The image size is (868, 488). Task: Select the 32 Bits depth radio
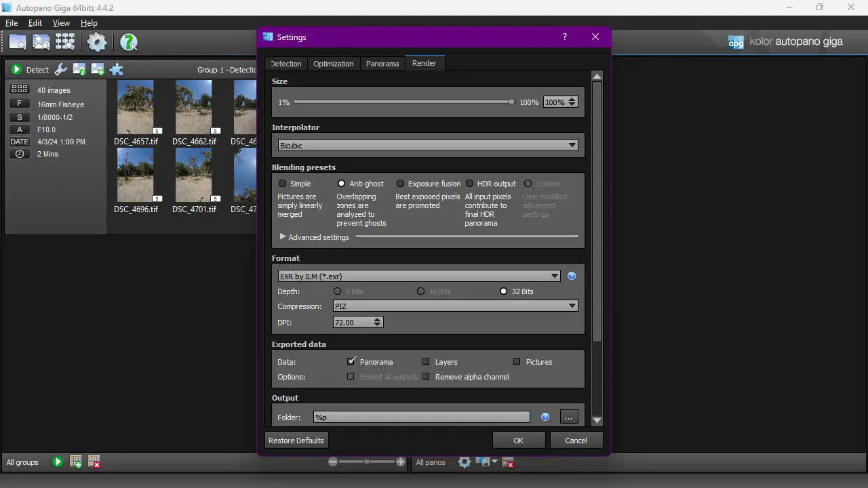click(503, 291)
